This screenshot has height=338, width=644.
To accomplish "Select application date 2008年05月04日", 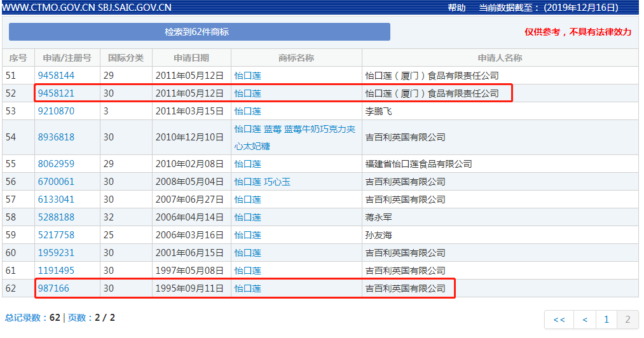I will pyautogui.click(x=189, y=182).
